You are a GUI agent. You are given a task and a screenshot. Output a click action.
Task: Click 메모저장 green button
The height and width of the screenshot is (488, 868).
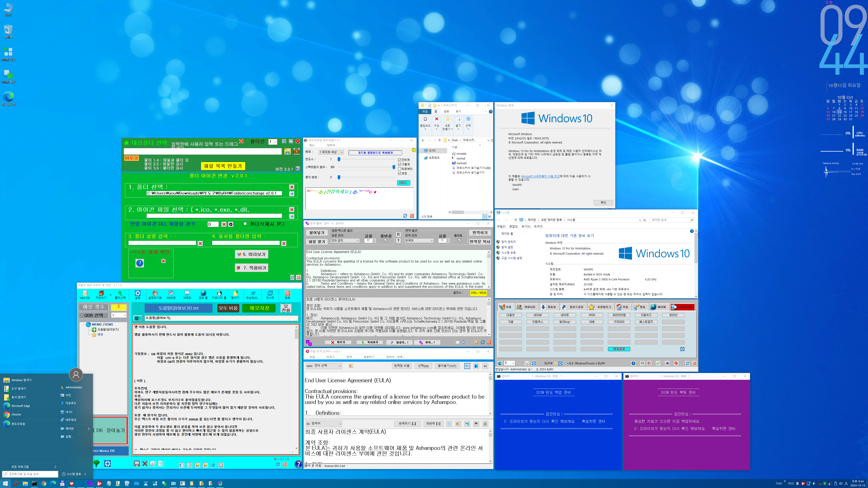coord(259,308)
